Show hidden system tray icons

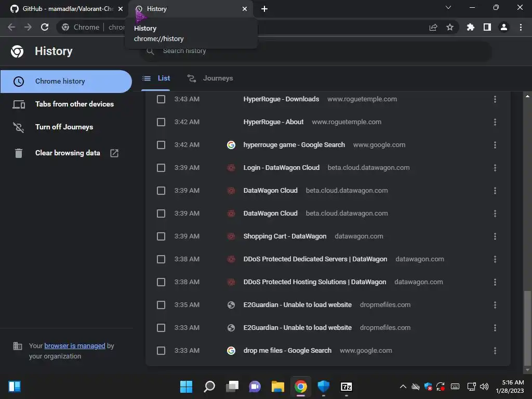click(x=403, y=387)
